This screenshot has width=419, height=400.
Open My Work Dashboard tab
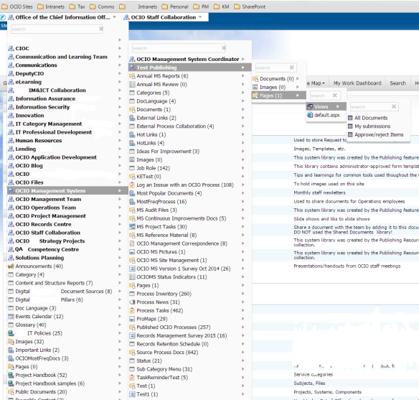(x=357, y=83)
